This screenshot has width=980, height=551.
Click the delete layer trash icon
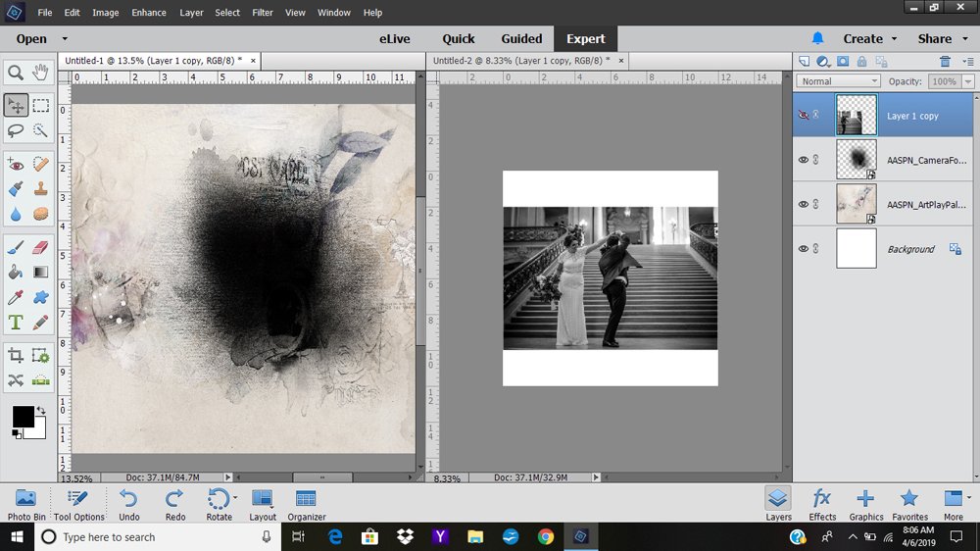coord(945,62)
